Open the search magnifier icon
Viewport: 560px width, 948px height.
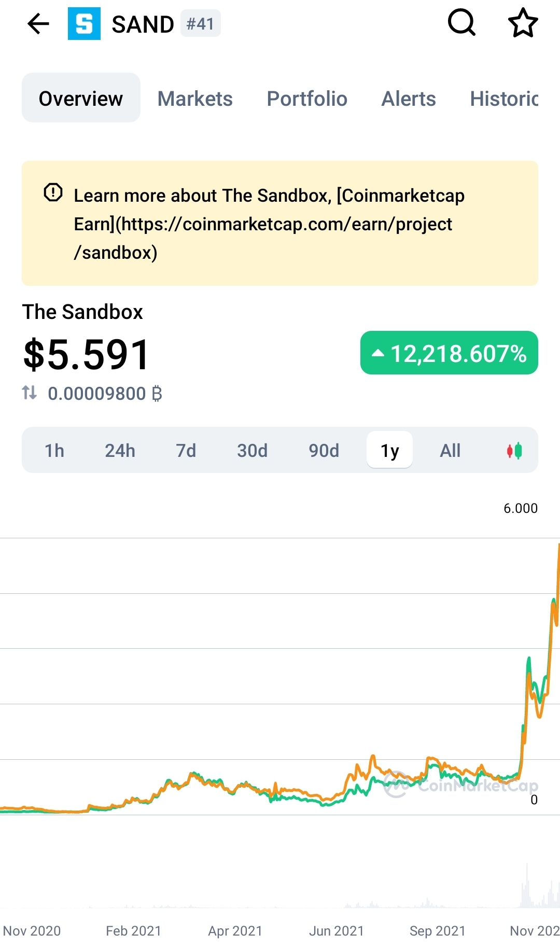coord(461,23)
